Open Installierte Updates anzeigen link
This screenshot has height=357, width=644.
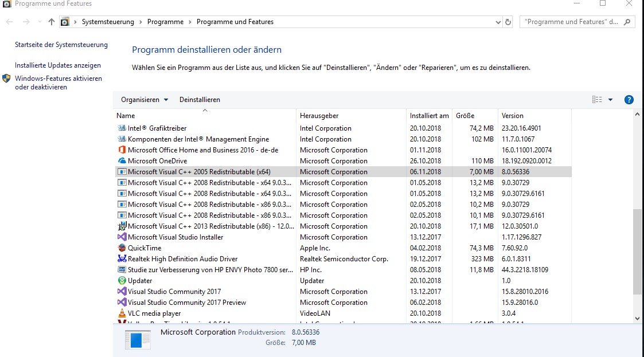[58, 65]
